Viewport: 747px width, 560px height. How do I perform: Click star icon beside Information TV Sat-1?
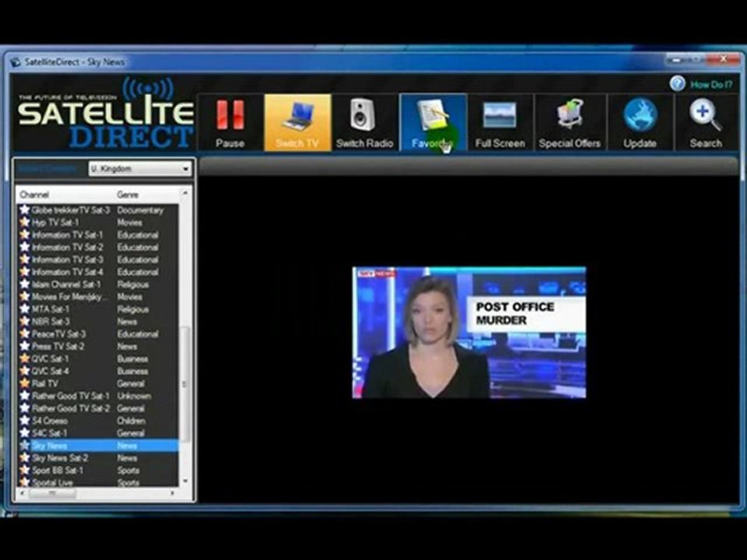[24, 234]
